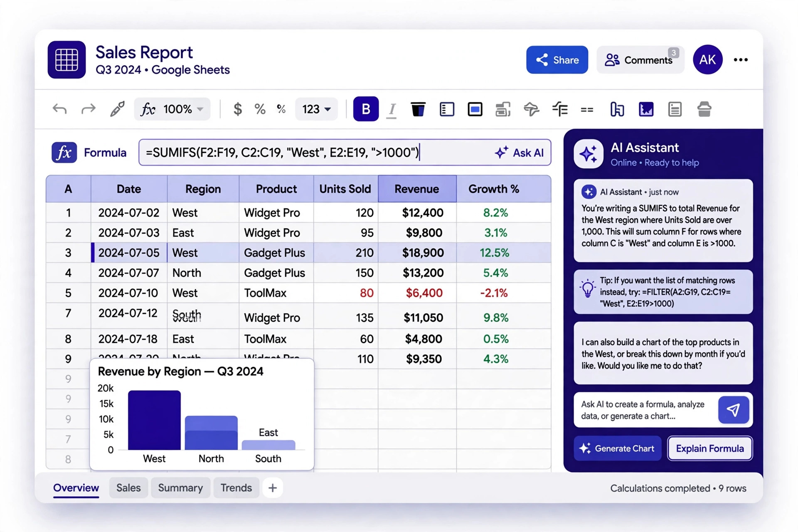The height and width of the screenshot is (532, 798).
Task: Click the West bar in revenue chart
Action: [x=154, y=420]
